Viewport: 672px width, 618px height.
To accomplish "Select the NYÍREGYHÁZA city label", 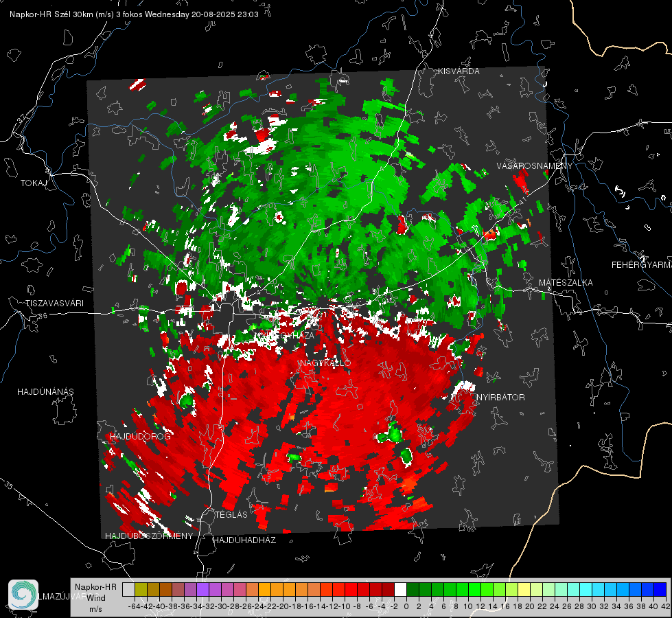I will pos(284,335).
